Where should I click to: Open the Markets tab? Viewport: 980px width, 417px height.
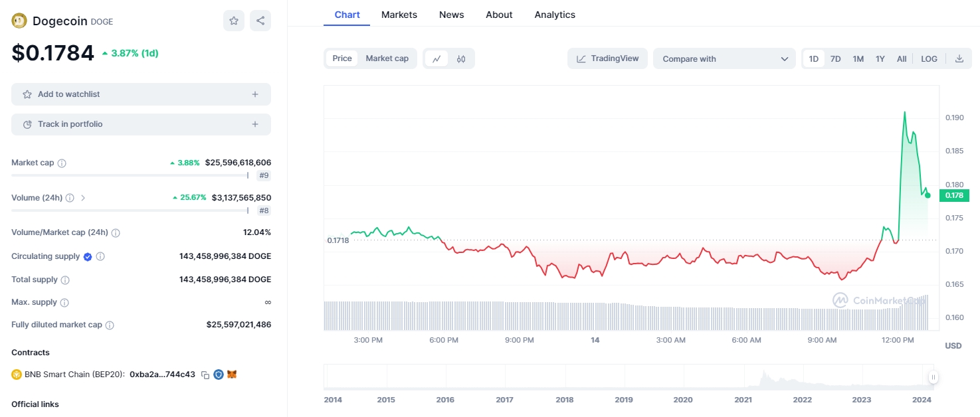[x=399, y=15]
